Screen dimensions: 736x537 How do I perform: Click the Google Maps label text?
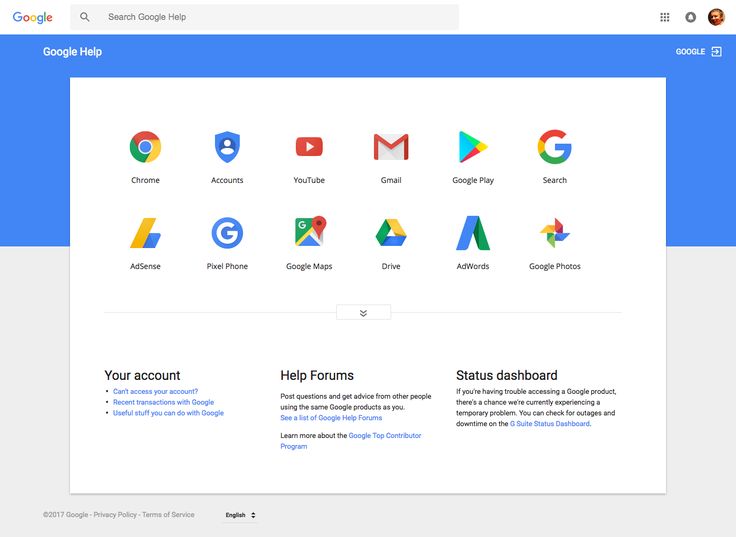309,267
